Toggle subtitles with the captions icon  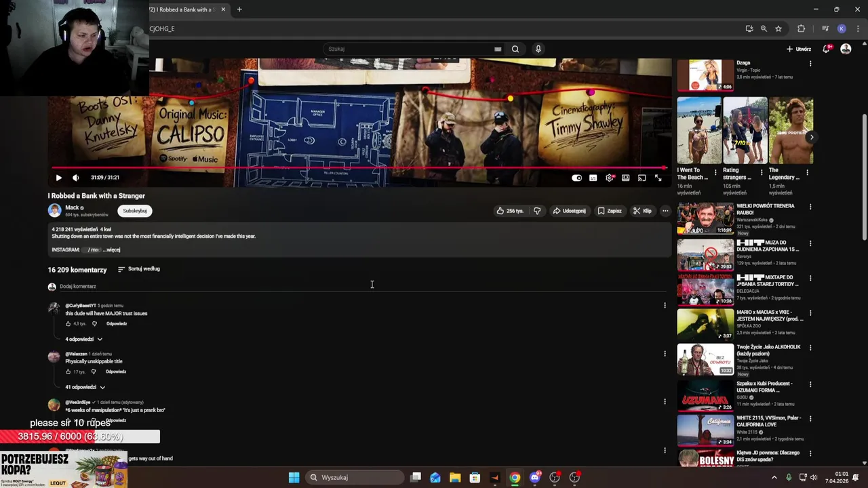pyautogui.click(x=593, y=178)
